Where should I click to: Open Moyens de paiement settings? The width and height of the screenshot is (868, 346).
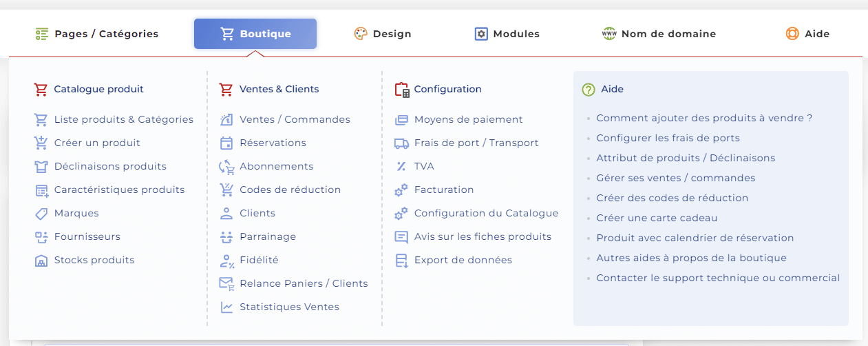tap(468, 119)
